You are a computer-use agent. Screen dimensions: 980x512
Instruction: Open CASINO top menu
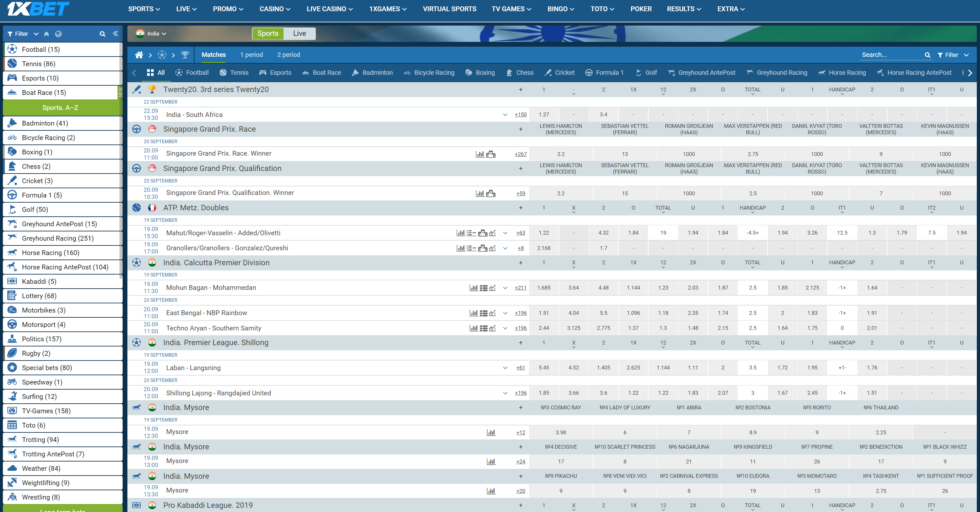click(275, 9)
